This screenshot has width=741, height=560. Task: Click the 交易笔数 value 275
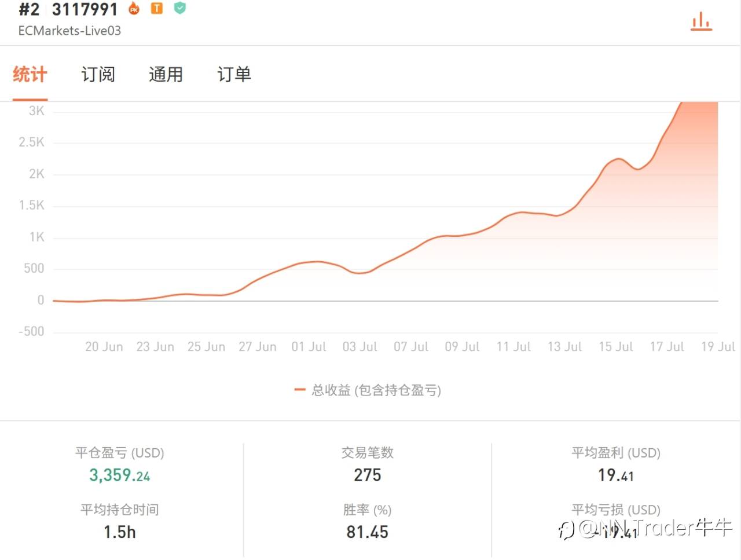coord(368,475)
